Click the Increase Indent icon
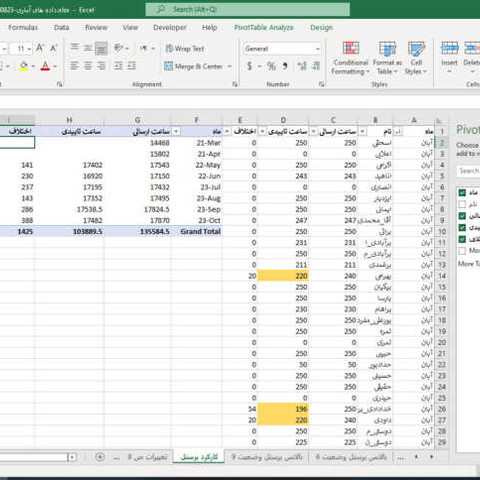Viewport: 480px width, 480px height. (x=132, y=66)
